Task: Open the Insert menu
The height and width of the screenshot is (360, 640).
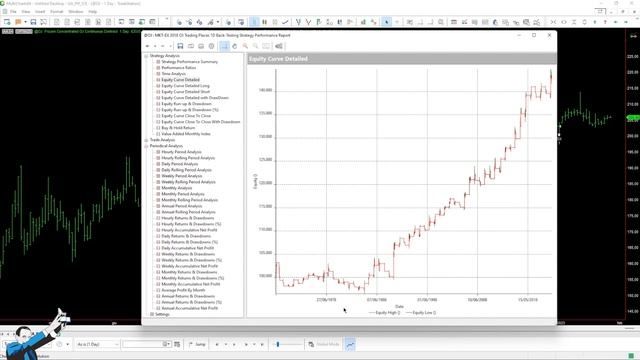Action: [40, 11]
